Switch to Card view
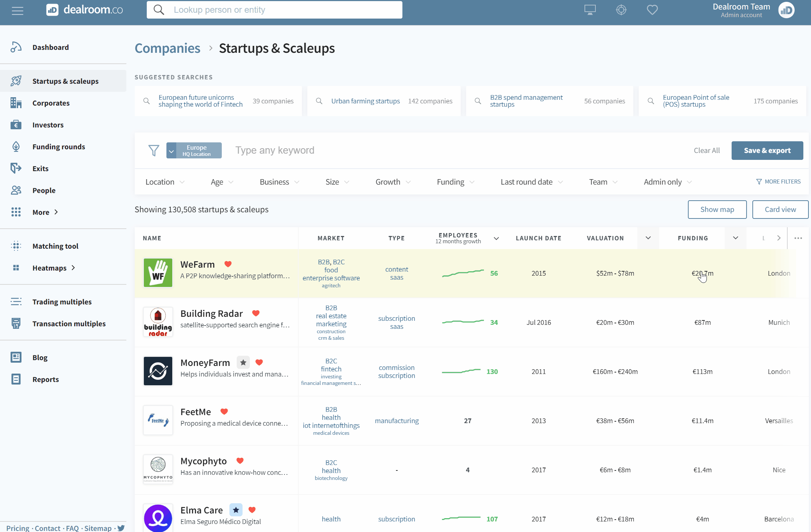 pos(780,209)
